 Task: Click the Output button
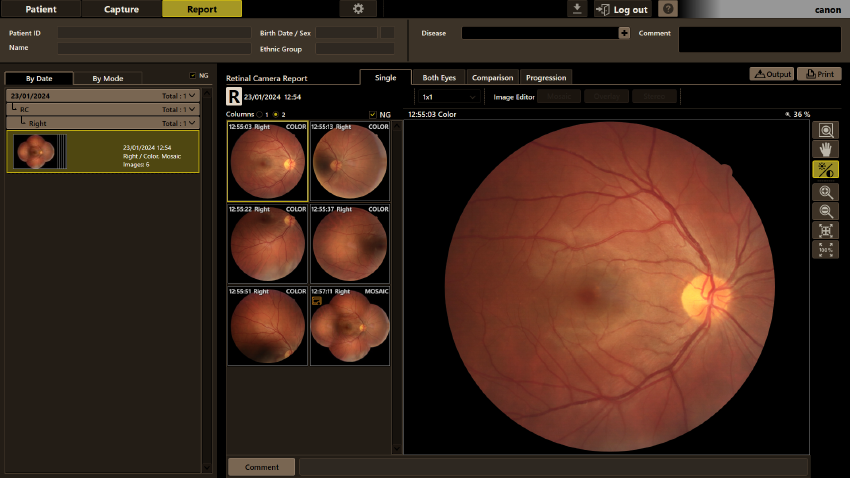(x=772, y=74)
